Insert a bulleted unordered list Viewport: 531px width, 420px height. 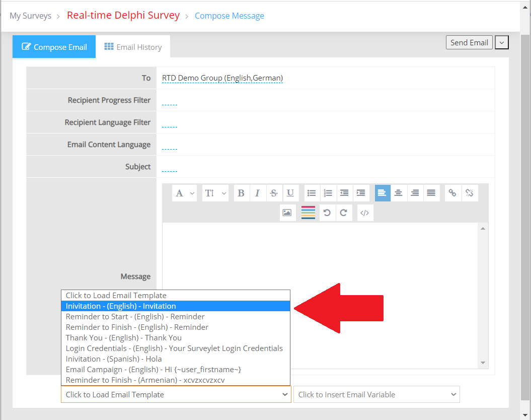coord(312,193)
